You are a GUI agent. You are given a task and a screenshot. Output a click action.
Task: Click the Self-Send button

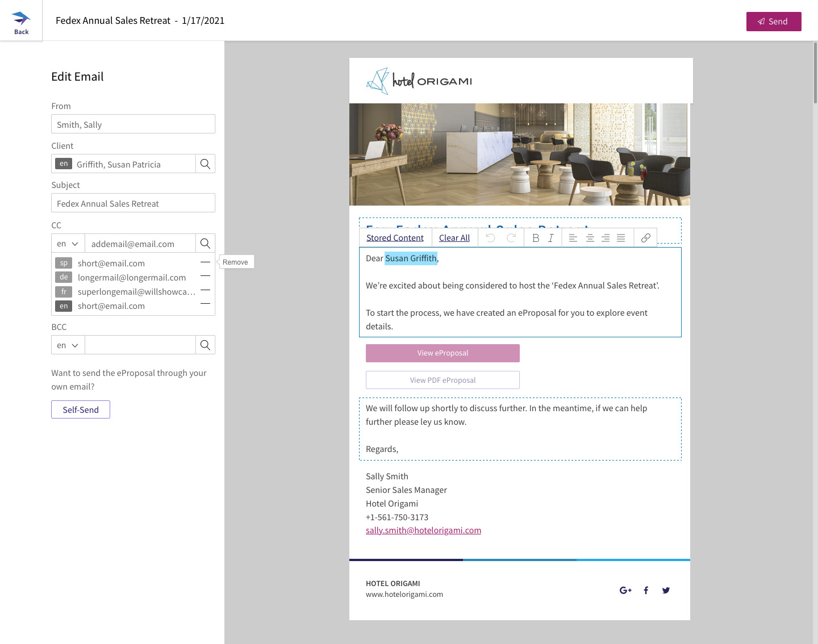pos(81,409)
